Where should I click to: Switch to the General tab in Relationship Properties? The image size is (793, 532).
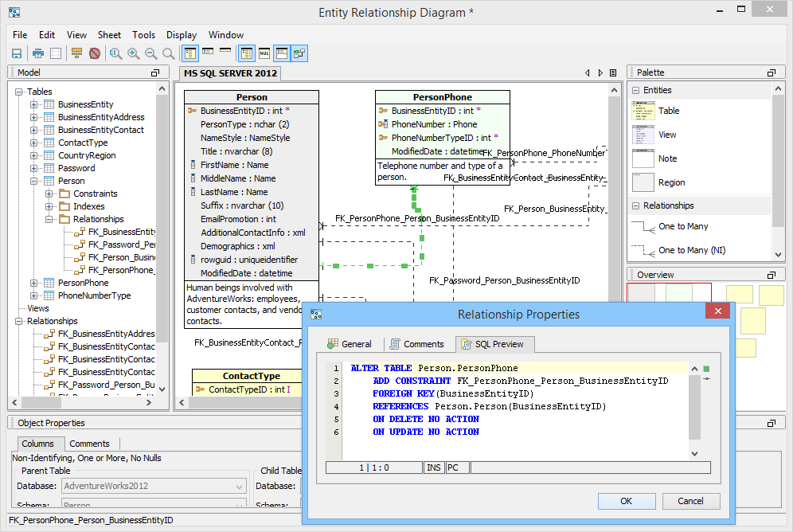pyautogui.click(x=350, y=344)
